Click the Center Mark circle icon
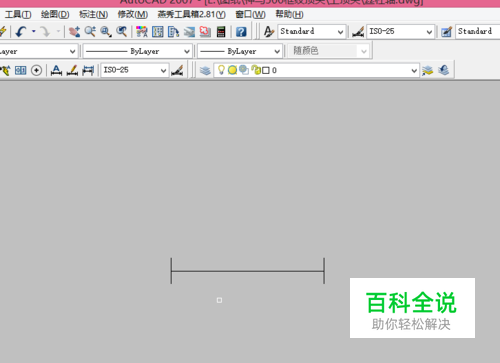The image size is (500, 363). (x=36, y=70)
